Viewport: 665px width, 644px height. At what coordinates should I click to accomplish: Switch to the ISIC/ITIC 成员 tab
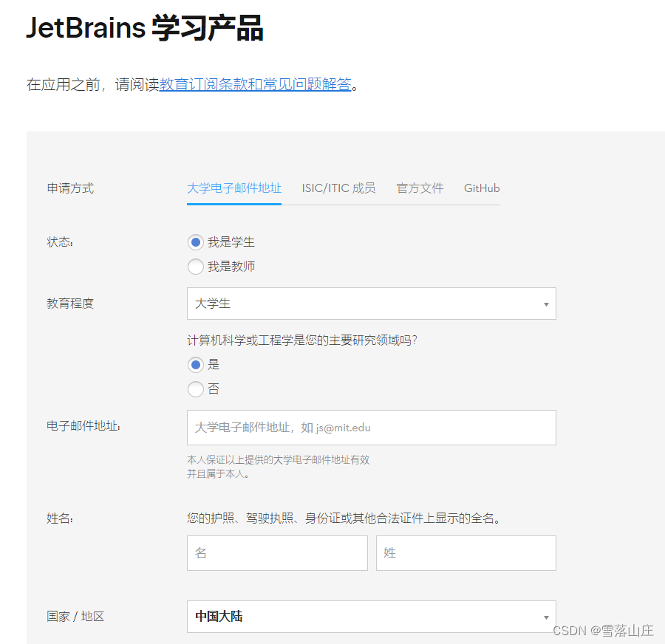tap(338, 188)
